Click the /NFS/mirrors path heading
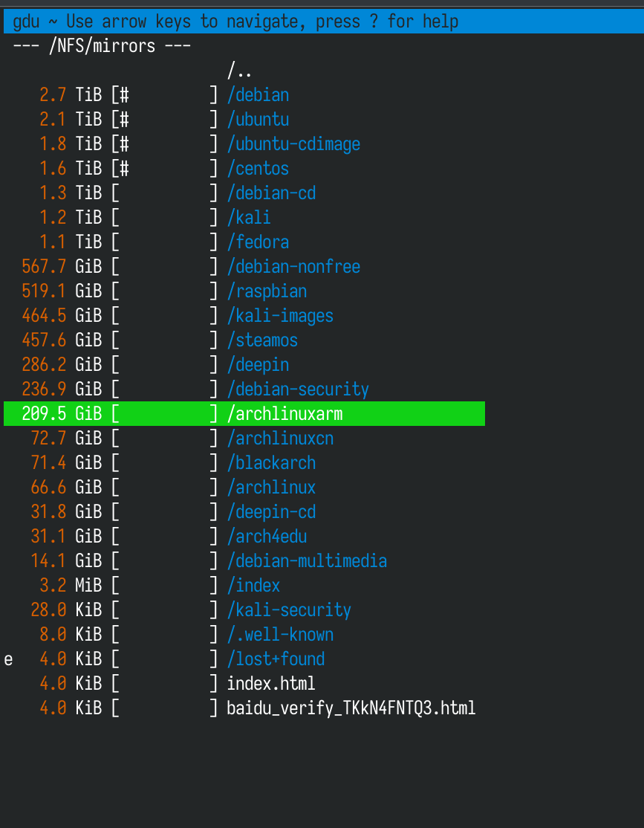Screen dimensions: 644x828 [102, 46]
